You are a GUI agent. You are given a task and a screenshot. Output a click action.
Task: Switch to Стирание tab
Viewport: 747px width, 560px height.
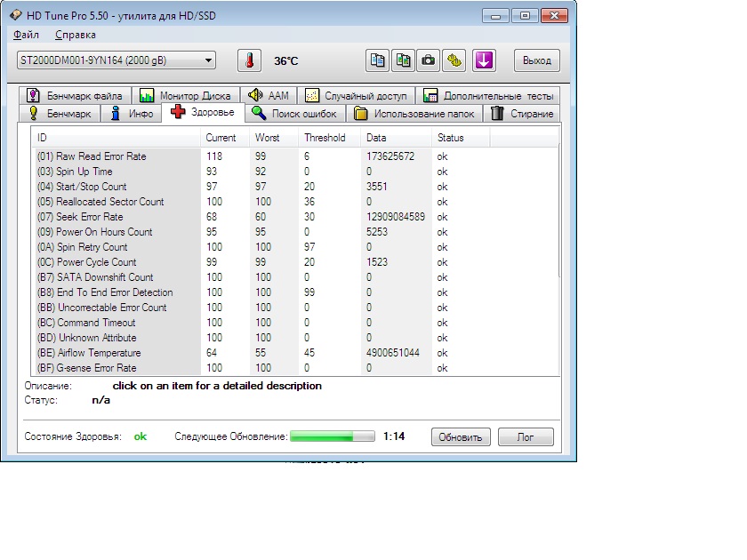522,114
